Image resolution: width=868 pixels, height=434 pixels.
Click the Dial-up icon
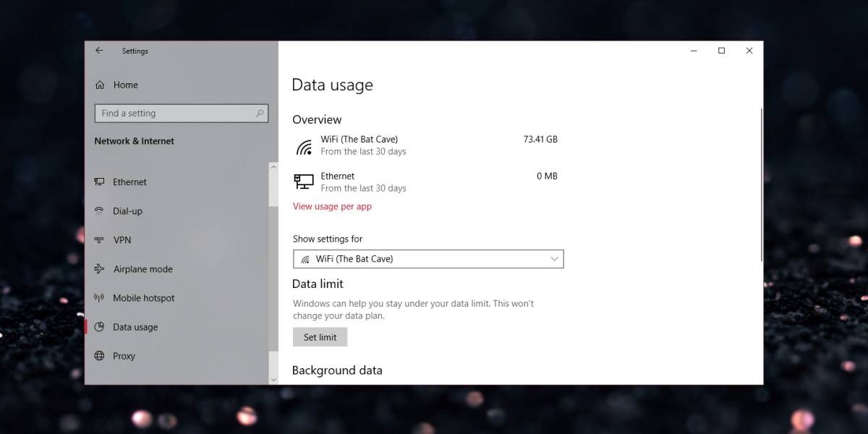pyautogui.click(x=99, y=211)
